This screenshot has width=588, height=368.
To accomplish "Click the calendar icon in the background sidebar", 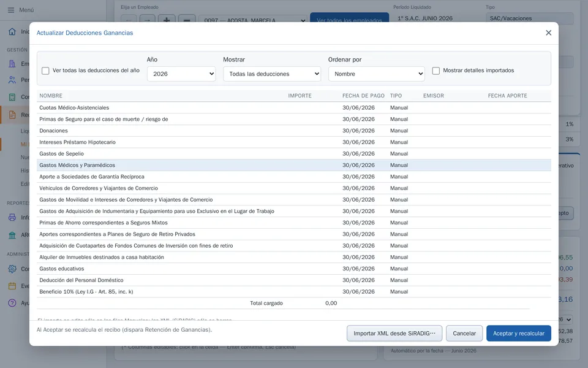I will tap(12, 286).
